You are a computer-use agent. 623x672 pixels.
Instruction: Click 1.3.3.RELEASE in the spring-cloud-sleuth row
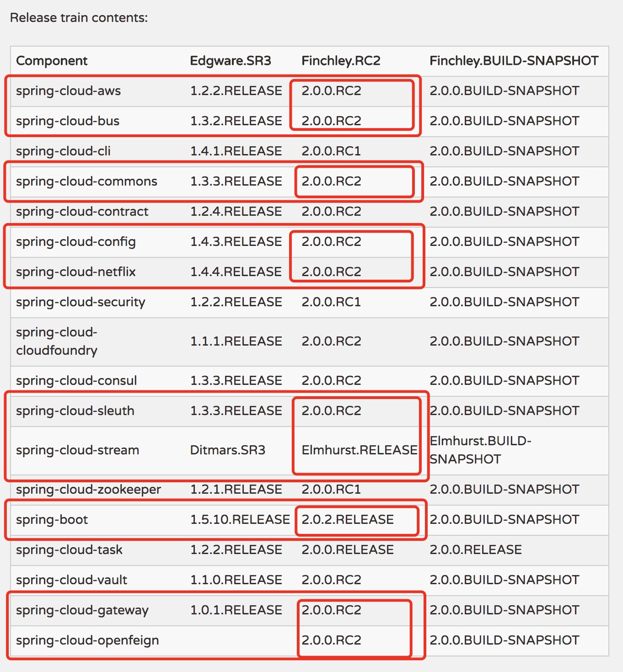coord(236,411)
